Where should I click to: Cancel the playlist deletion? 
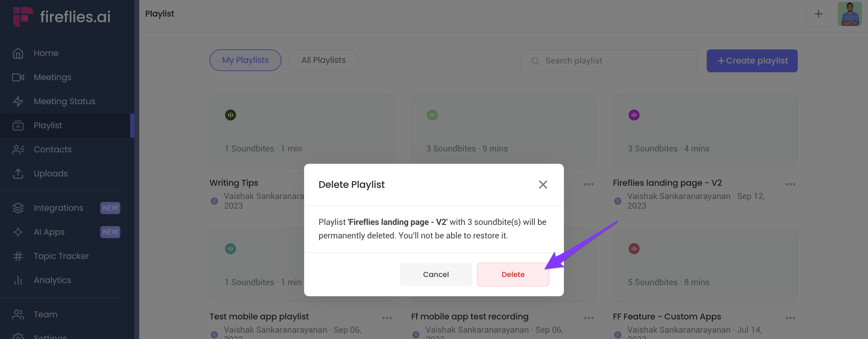tap(436, 275)
